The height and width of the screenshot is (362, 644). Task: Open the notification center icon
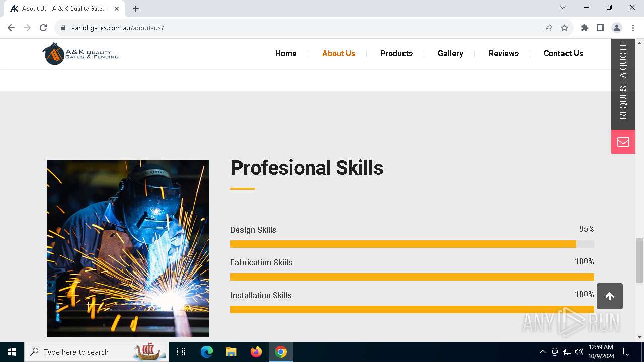point(627,352)
